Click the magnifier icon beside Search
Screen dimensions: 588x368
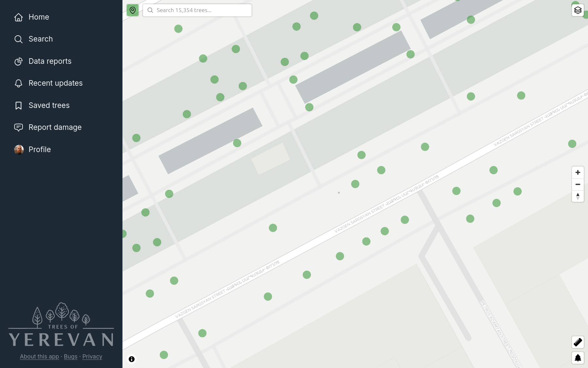point(19,39)
